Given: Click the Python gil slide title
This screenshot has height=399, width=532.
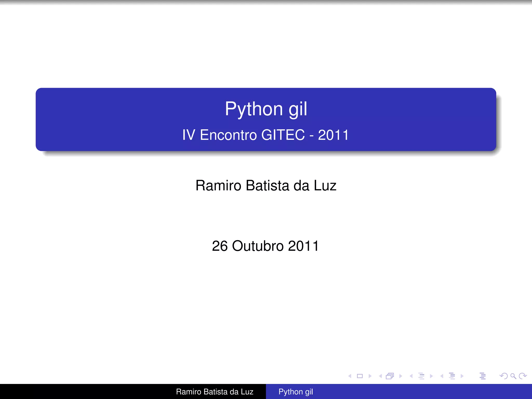Looking at the screenshot, I should coord(266,109).
